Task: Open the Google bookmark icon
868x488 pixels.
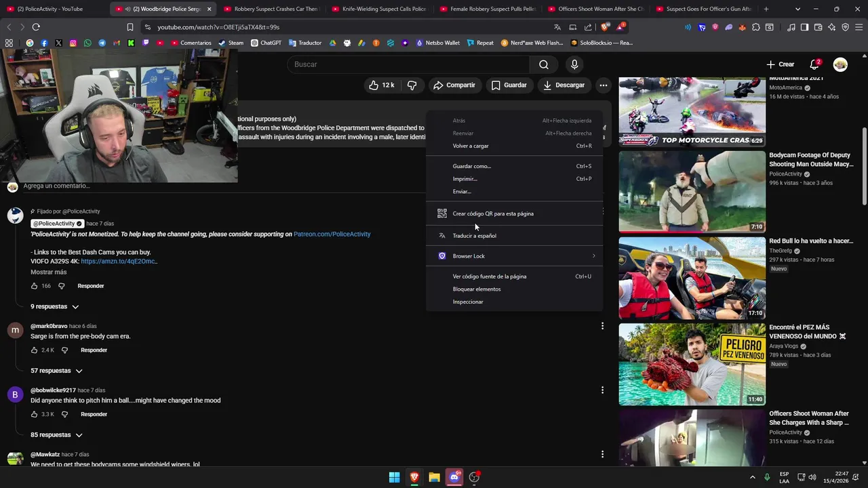Action: pos(30,43)
